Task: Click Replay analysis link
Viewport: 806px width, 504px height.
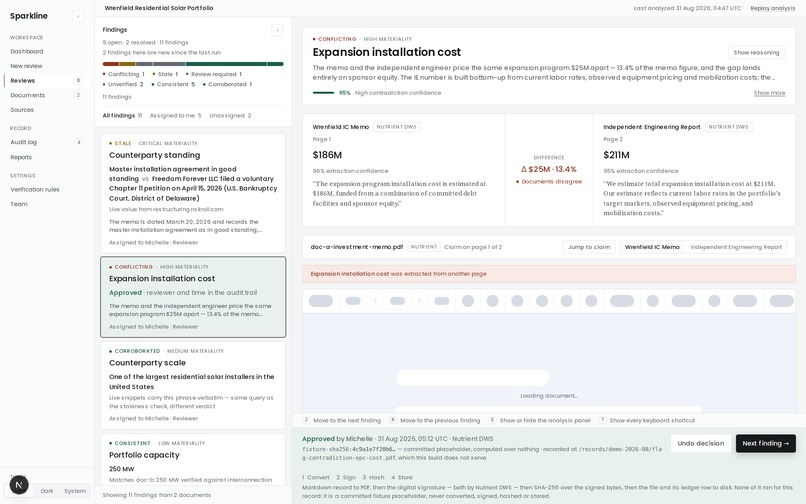Action: (773, 8)
